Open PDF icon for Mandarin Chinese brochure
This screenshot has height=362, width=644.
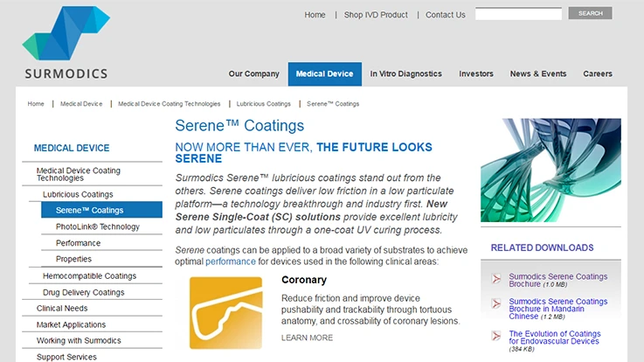tap(496, 304)
